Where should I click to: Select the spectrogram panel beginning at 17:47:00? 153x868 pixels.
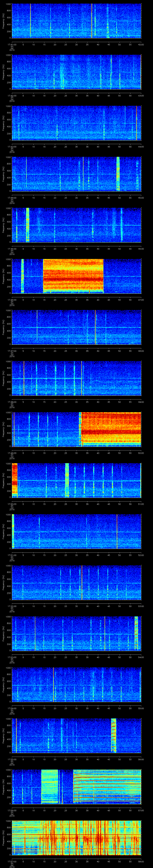(76, 327)
